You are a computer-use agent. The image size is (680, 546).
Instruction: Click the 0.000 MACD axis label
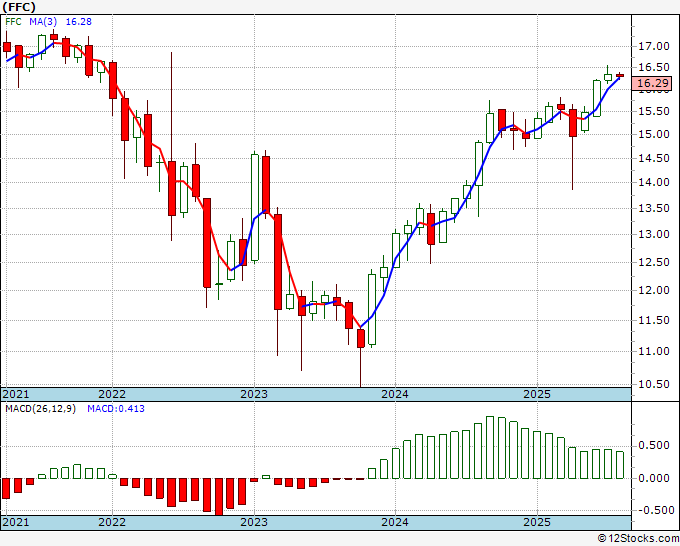[654, 478]
